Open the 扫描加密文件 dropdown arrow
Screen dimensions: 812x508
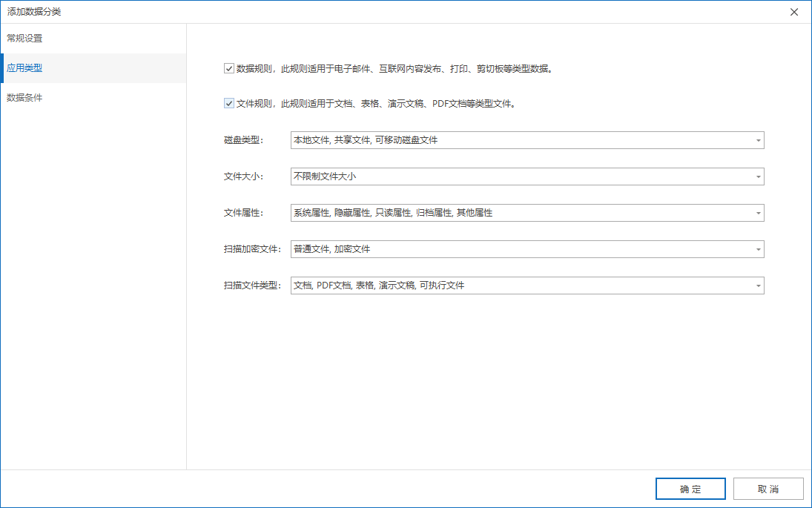[x=758, y=249]
